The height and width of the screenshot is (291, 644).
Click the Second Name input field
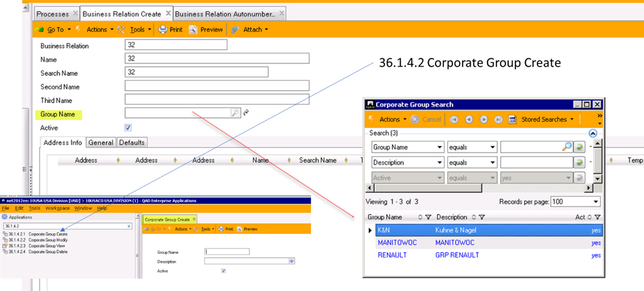coord(217,86)
